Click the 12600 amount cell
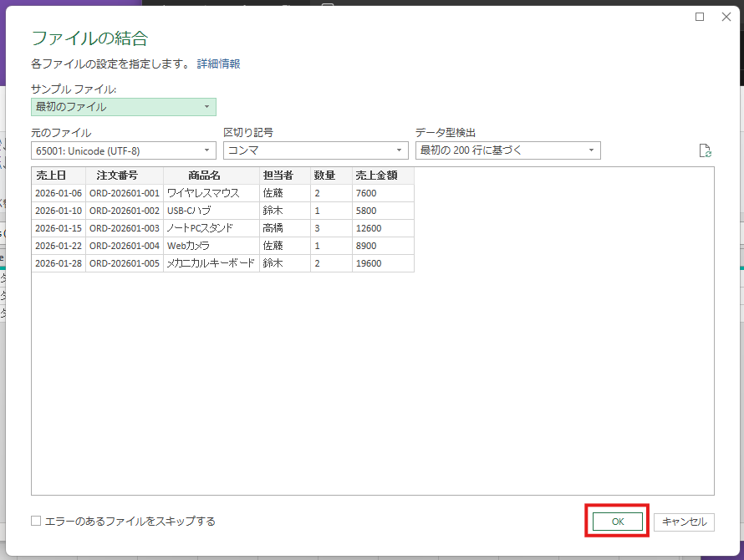Screen dimensions: 744x560 pos(383,228)
